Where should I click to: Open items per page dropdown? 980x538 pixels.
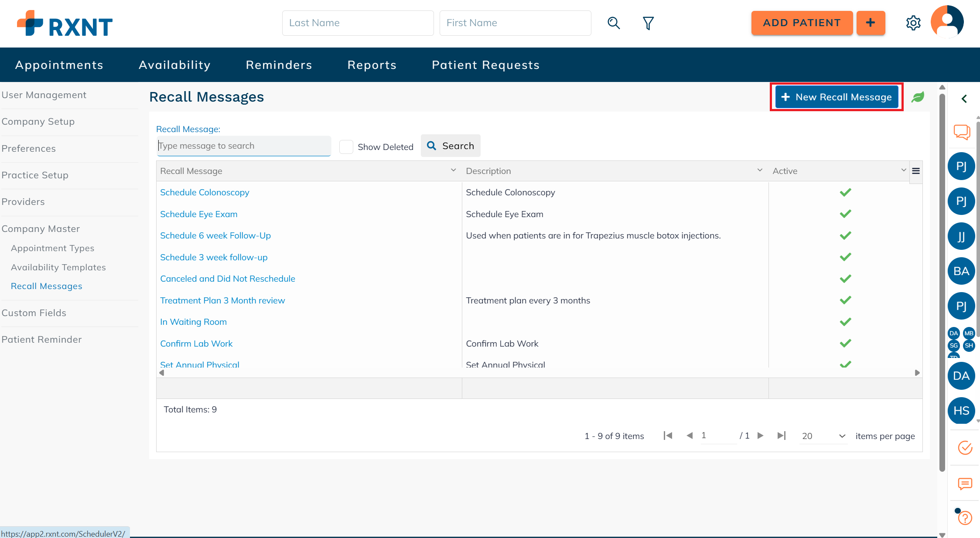coord(823,436)
